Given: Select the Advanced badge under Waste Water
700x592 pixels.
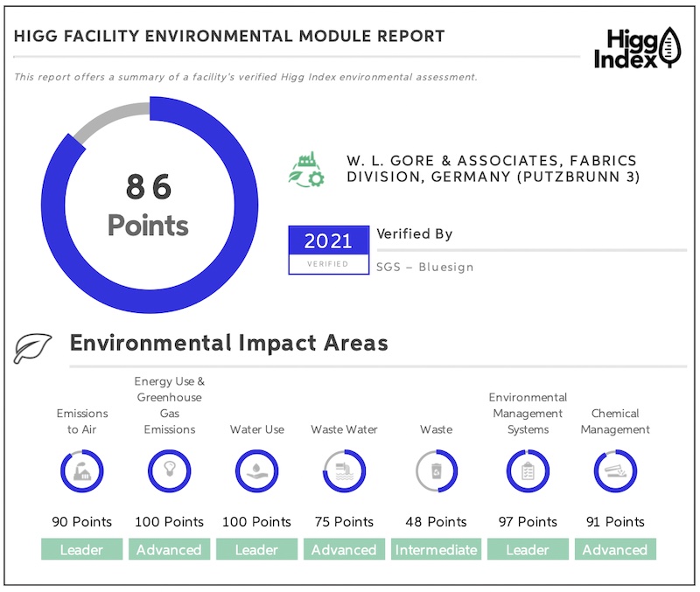Looking at the screenshot, I should click(344, 549).
